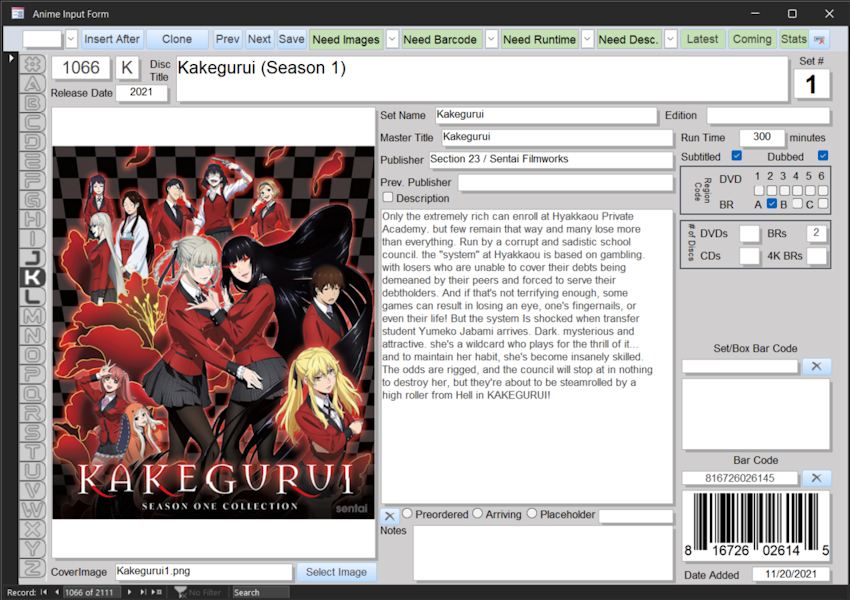Jump to letter B in the index
Screen dimensions: 850x600
coord(32,103)
